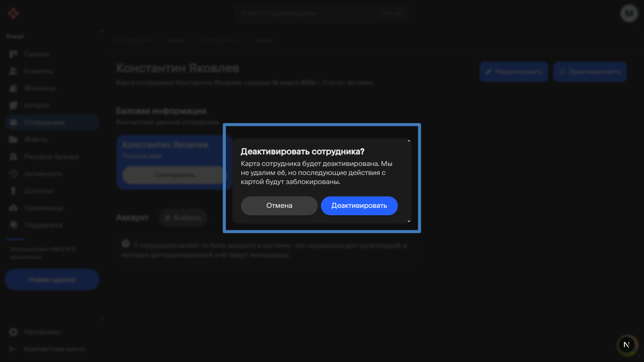Click the Next.js N badge icon

pyautogui.click(x=626, y=345)
